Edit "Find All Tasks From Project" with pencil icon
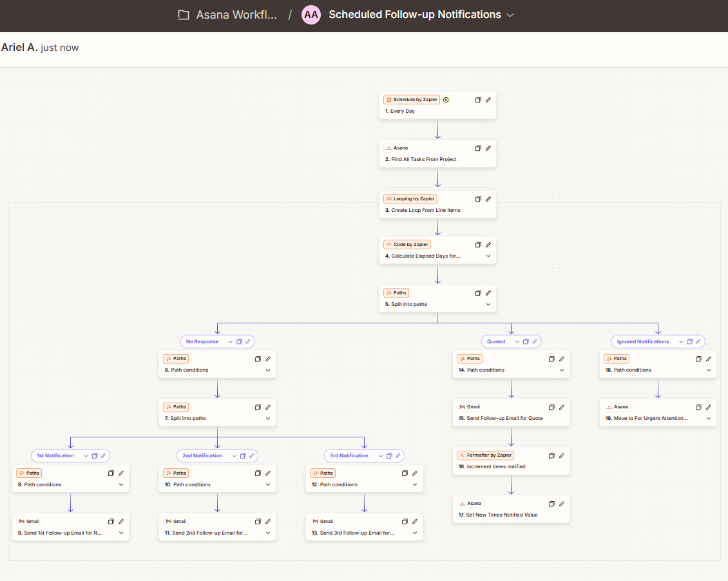728x581 pixels. [x=488, y=148]
